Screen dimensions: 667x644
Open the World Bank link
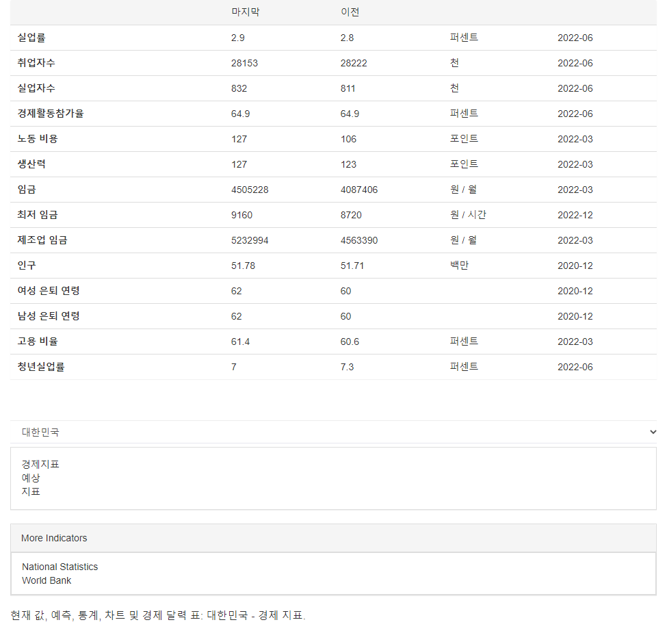[47, 580]
